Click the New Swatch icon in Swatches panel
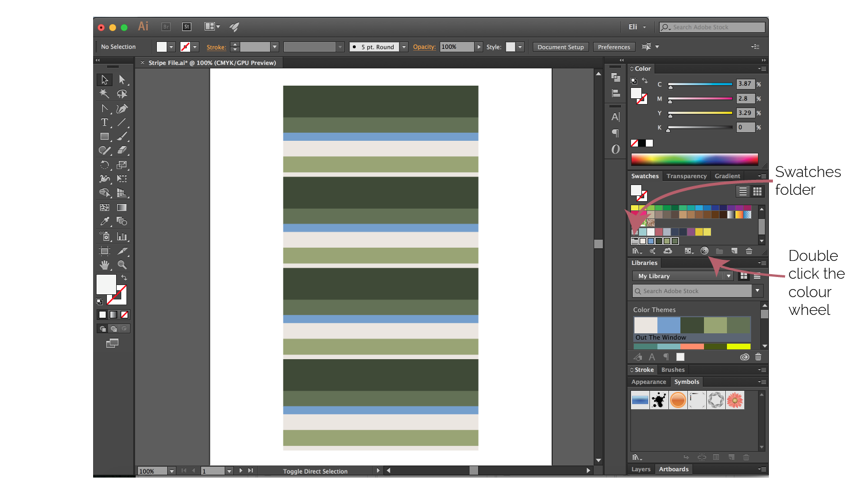 point(734,251)
